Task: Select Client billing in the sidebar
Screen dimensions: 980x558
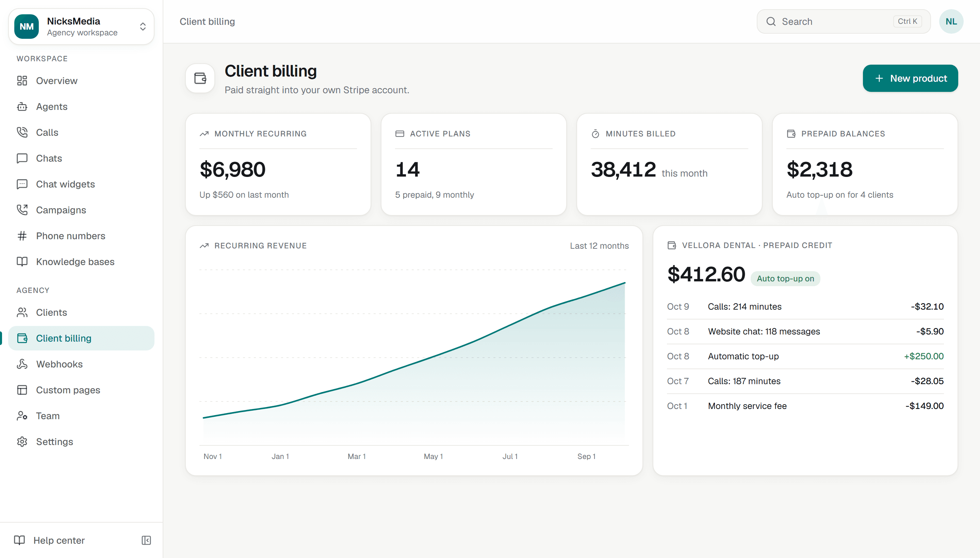Action: click(x=81, y=339)
